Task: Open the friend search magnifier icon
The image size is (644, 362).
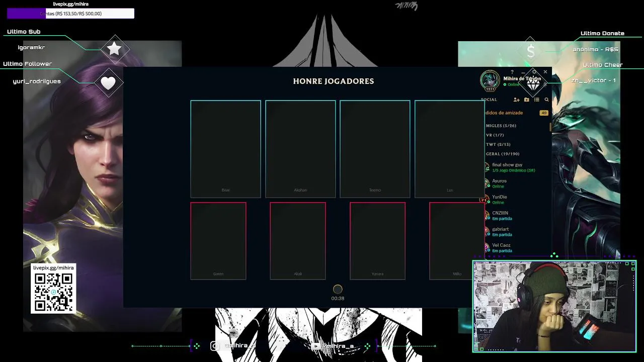Action: pos(546,100)
